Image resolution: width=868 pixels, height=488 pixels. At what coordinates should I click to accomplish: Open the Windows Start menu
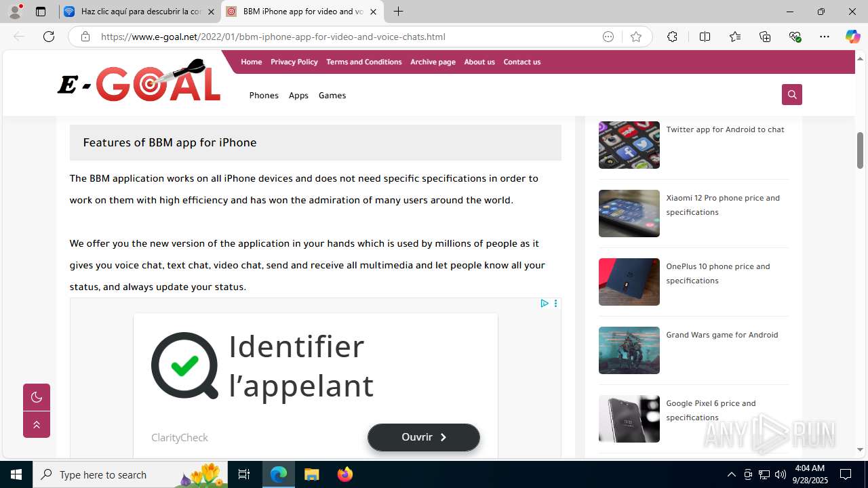(x=16, y=474)
